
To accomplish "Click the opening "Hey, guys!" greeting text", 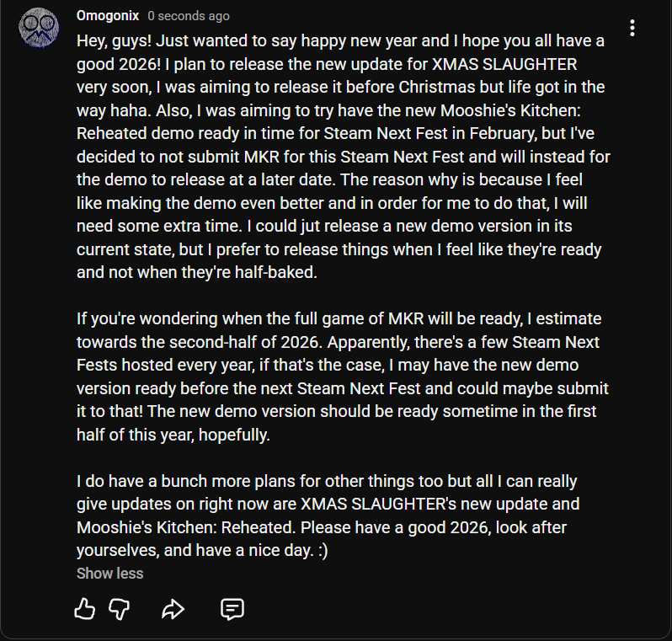I will [x=115, y=40].
